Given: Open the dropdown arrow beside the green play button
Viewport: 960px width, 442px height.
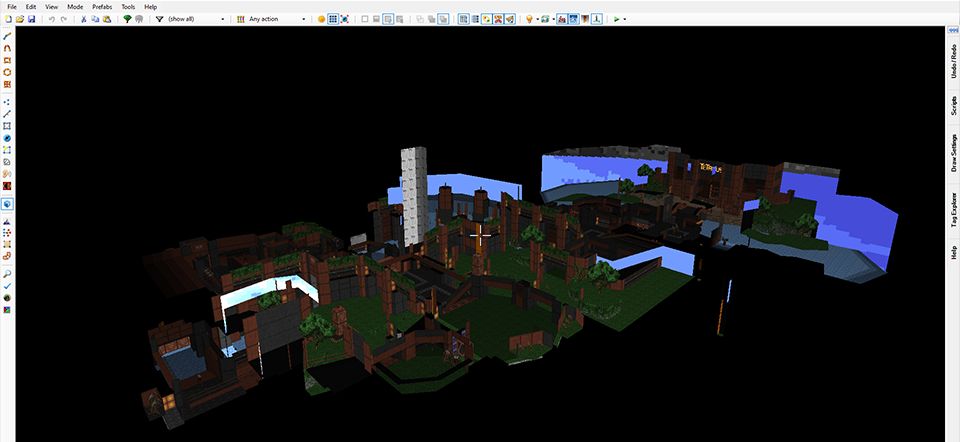Looking at the screenshot, I should [x=626, y=19].
